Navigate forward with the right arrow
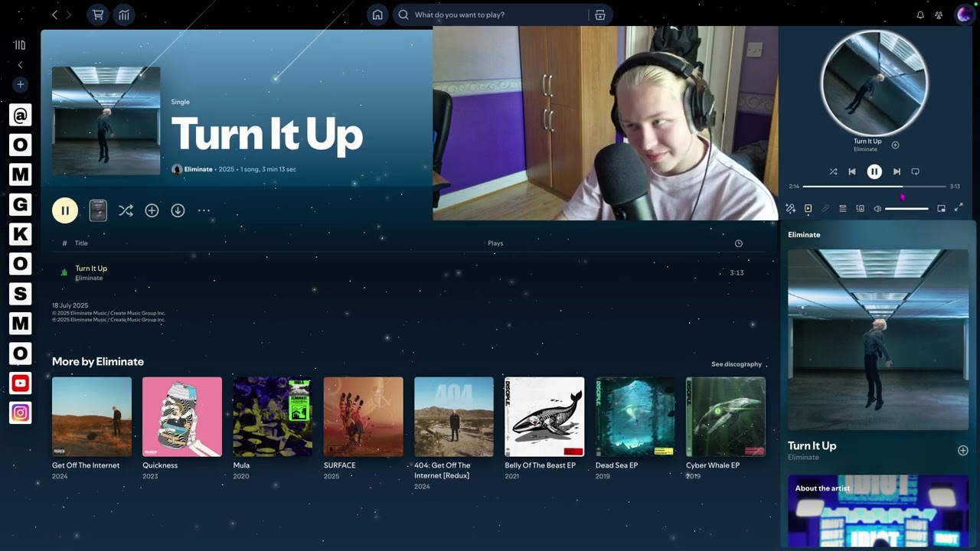Viewport: 980px width, 551px height. (x=69, y=15)
